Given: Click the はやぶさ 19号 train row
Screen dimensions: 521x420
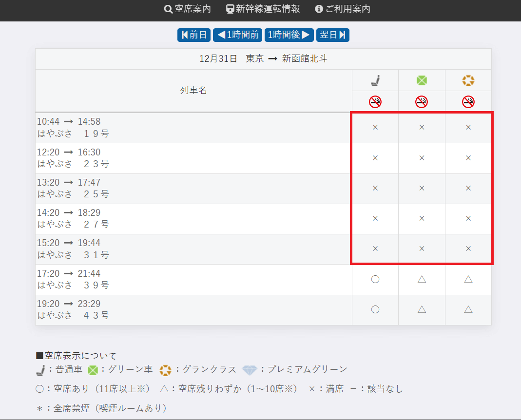Looking at the screenshot, I should tap(193, 128).
